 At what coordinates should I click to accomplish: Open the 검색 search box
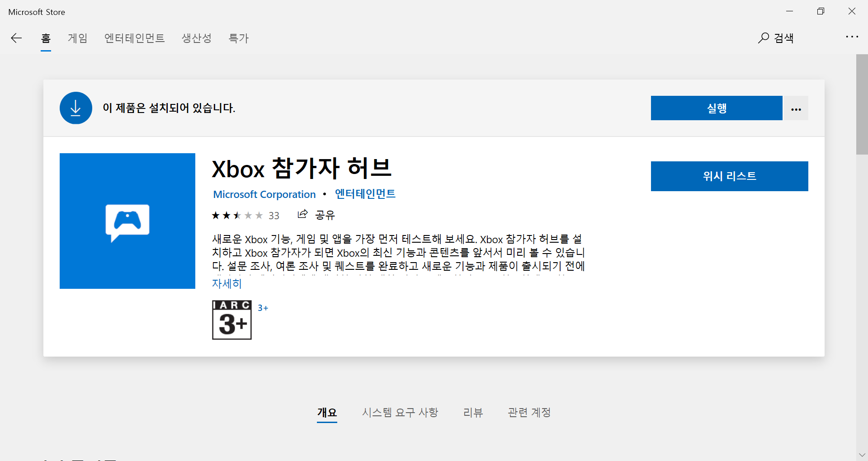point(776,38)
